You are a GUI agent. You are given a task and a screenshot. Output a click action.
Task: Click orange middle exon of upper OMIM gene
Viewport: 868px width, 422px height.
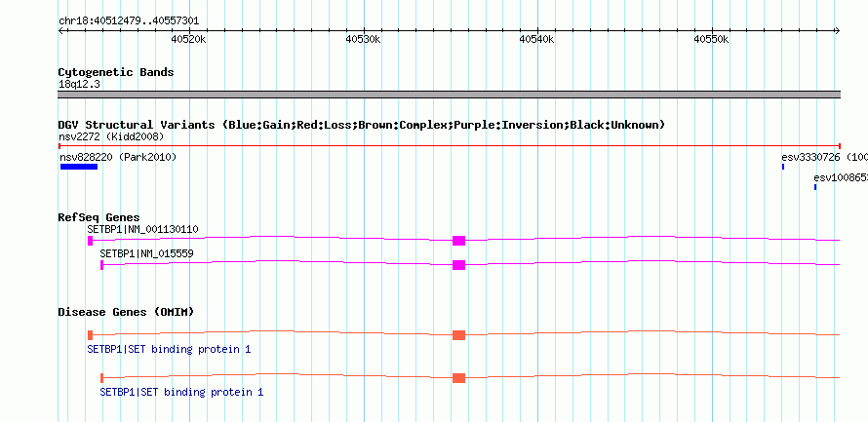[x=459, y=335]
